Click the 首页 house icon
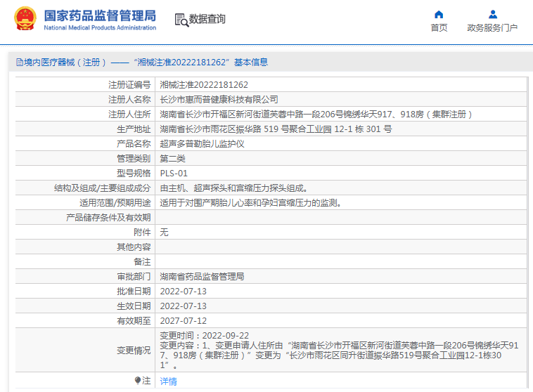This screenshot has width=533, height=392. (x=439, y=14)
